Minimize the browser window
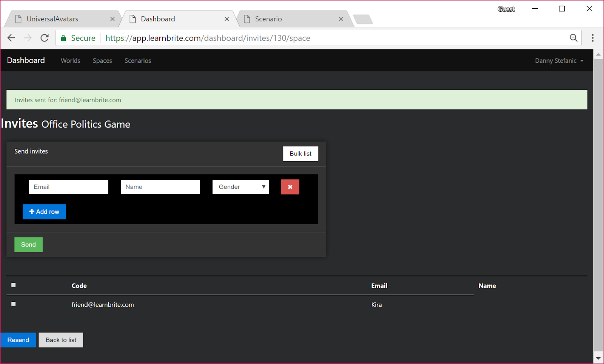 [535, 9]
